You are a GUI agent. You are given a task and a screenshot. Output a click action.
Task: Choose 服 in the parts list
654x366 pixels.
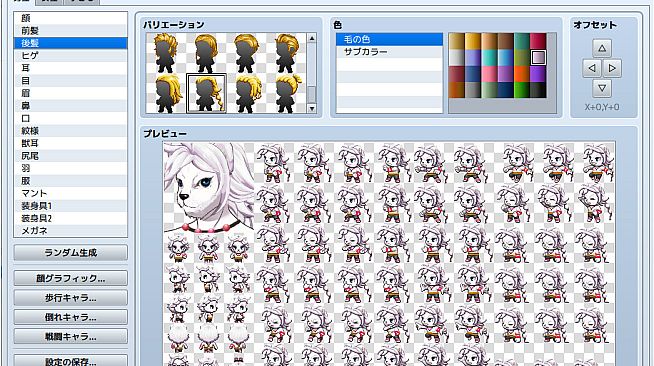tap(70, 180)
